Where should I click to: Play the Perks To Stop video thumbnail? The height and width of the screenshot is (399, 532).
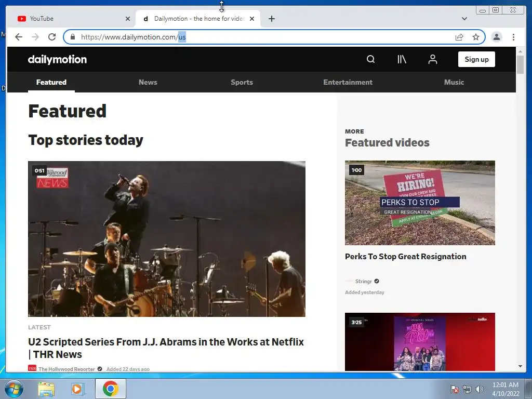tap(420, 203)
